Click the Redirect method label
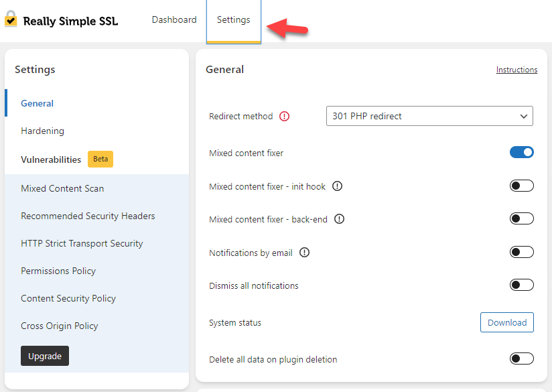Viewport: 552px width, 392px height. pos(240,116)
